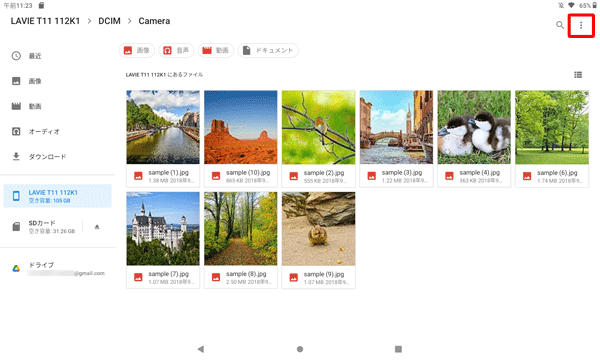Go to LAVIE T11 112K1 breadcrumb root
The height and width of the screenshot is (360, 600).
[x=45, y=21]
